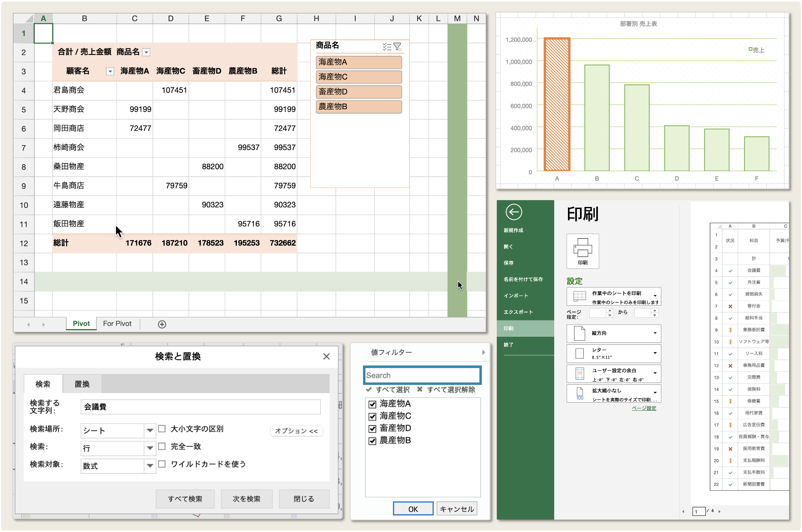Click the print preview page number field
The image size is (802, 532).
[699, 511]
